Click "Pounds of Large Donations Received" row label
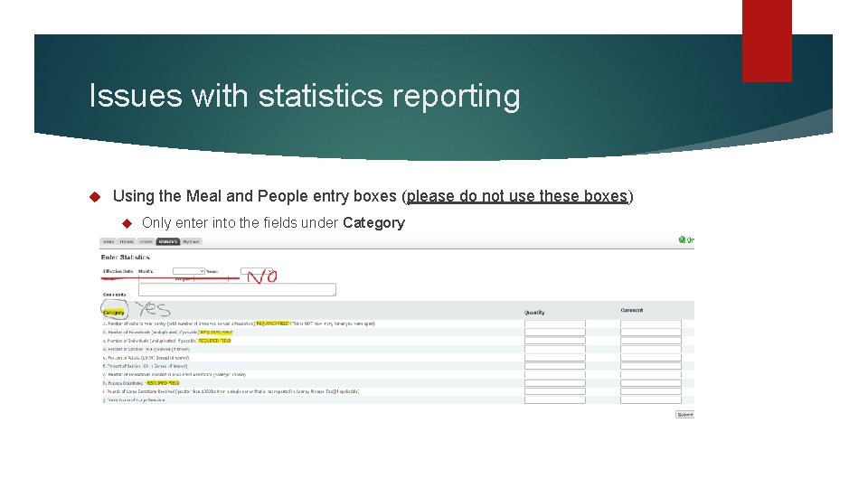Viewport: 868px width, 488px height. [x=231, y=391]
